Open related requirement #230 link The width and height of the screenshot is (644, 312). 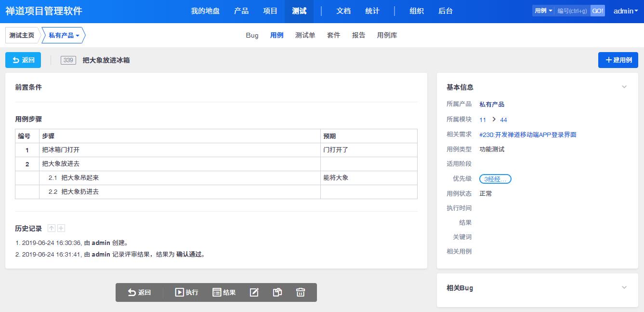[x=528, y=135]
